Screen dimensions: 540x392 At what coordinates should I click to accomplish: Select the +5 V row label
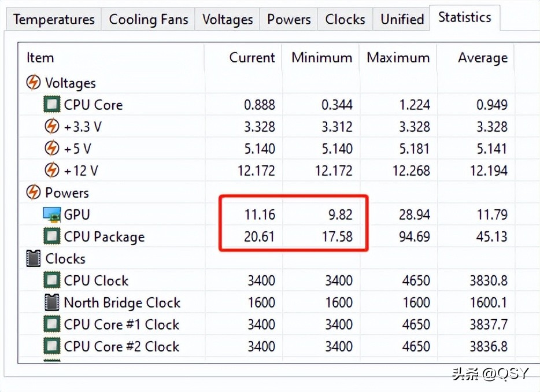point(77,149)
